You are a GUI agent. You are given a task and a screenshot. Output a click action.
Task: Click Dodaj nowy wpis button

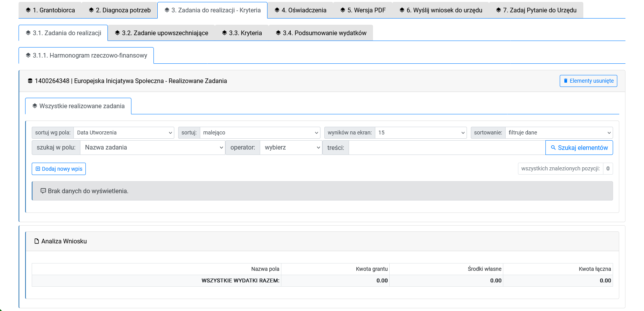tap(59, 169)
